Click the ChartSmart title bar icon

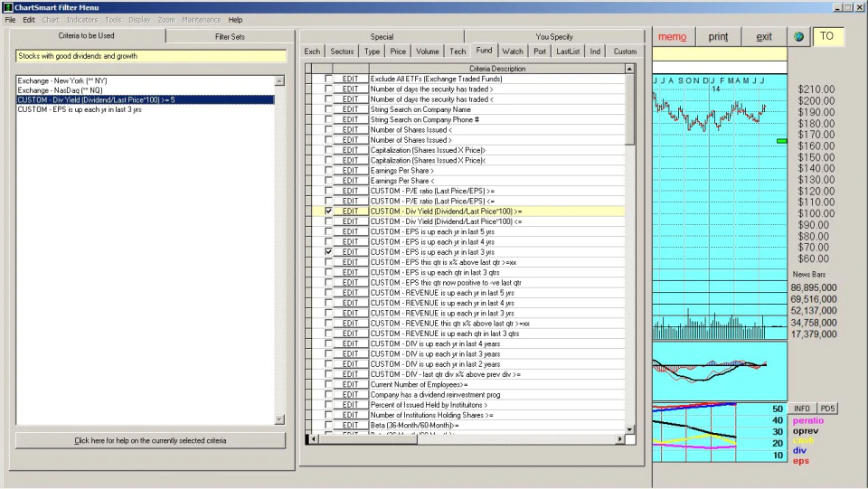point(7,7)
